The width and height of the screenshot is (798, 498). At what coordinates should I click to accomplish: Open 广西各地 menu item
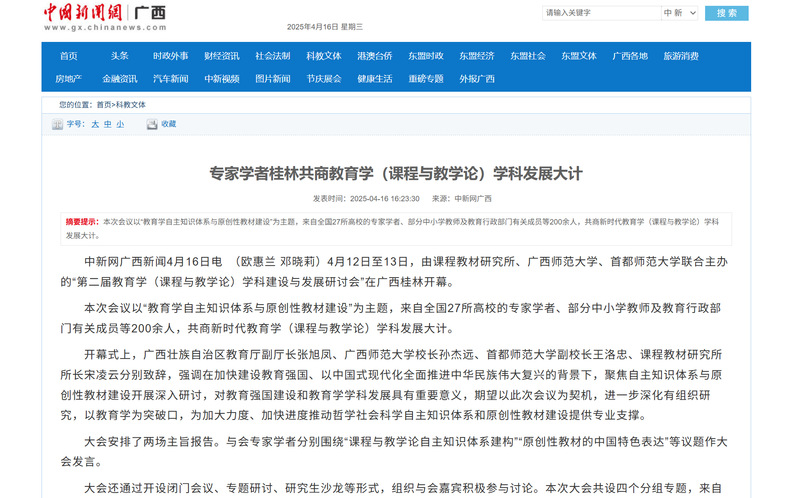(630, 56)
